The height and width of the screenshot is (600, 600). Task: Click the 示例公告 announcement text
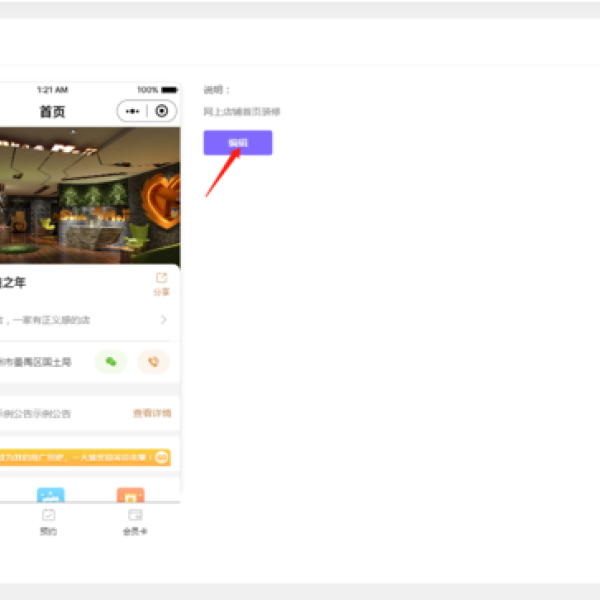coord(35,414)
